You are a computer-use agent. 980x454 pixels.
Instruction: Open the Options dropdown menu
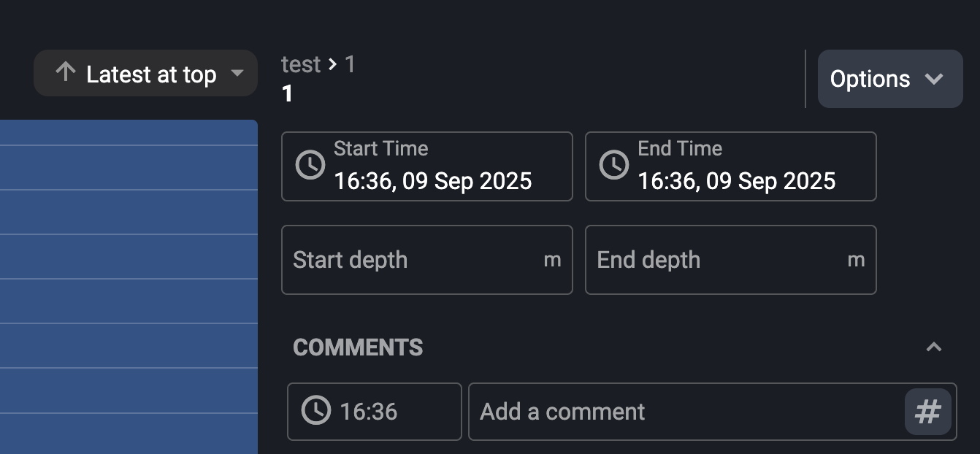[x=889, y=79]
